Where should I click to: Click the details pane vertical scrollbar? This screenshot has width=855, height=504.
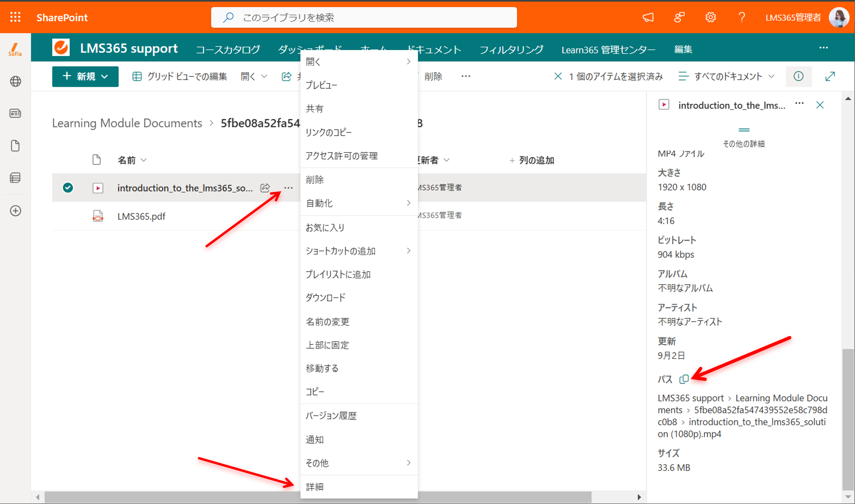point(848,420)
